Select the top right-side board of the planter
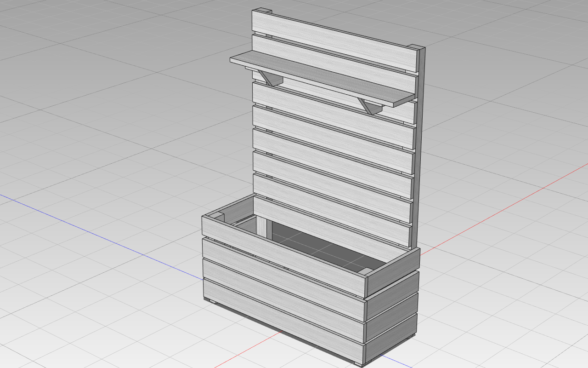 [393, 272]
